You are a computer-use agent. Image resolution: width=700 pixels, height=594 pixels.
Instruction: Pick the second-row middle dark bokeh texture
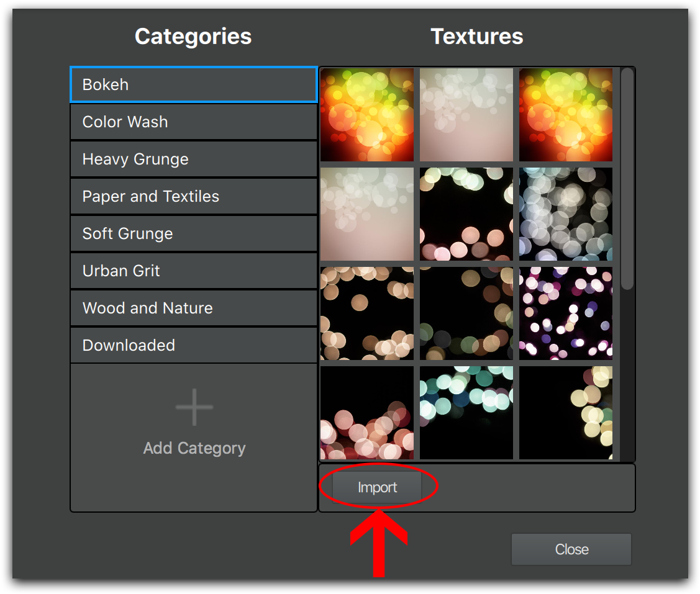tap(466, 214)
